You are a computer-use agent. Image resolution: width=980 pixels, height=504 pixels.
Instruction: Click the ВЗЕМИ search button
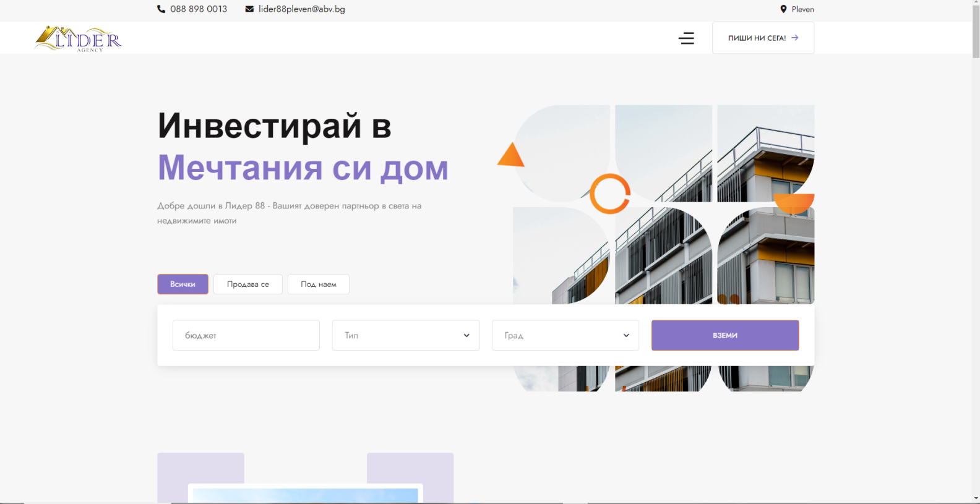point(725,335)
